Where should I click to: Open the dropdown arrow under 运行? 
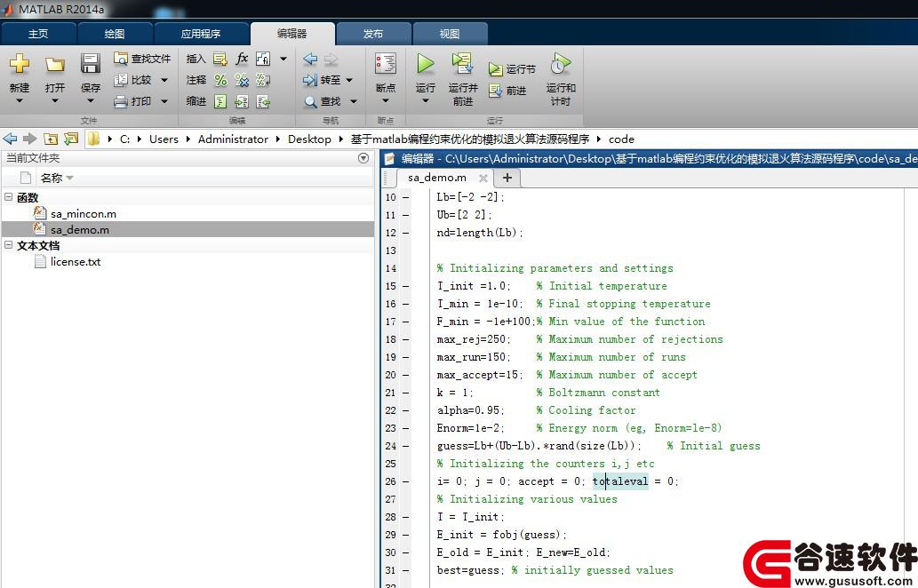[425, 102]
